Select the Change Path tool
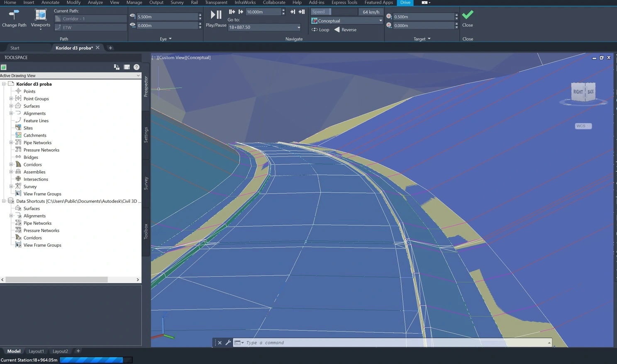Viewport: 617px width, 364px height. (x=14, y=17)
